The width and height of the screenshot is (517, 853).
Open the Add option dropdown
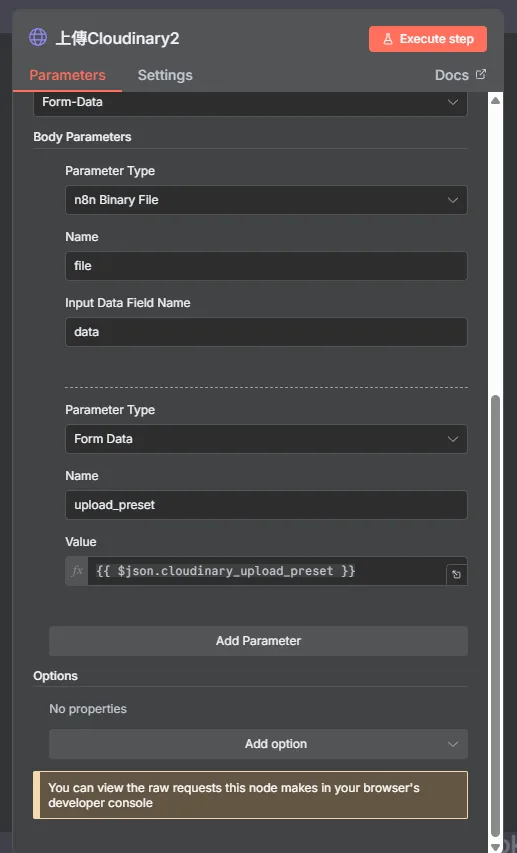[258, 744]
